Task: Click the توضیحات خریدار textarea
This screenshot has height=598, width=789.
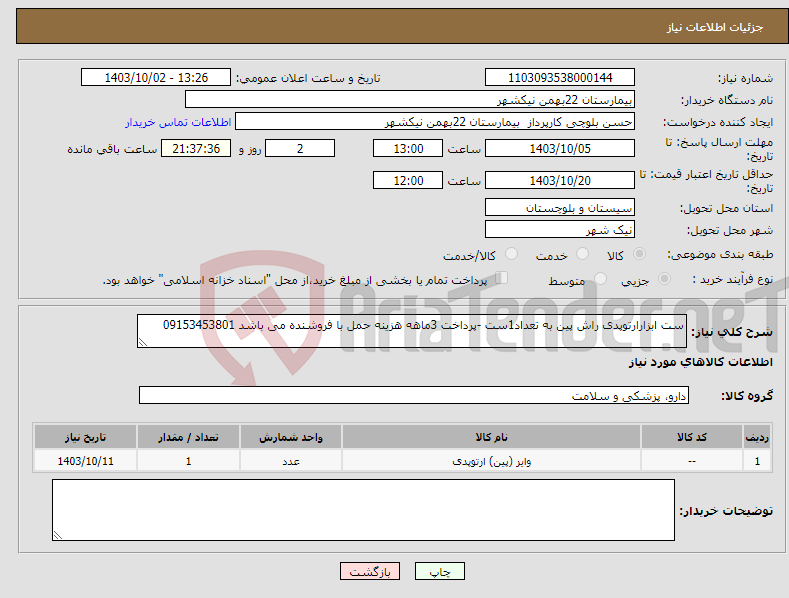Action: pyautogui.click(x=363, y=510)
